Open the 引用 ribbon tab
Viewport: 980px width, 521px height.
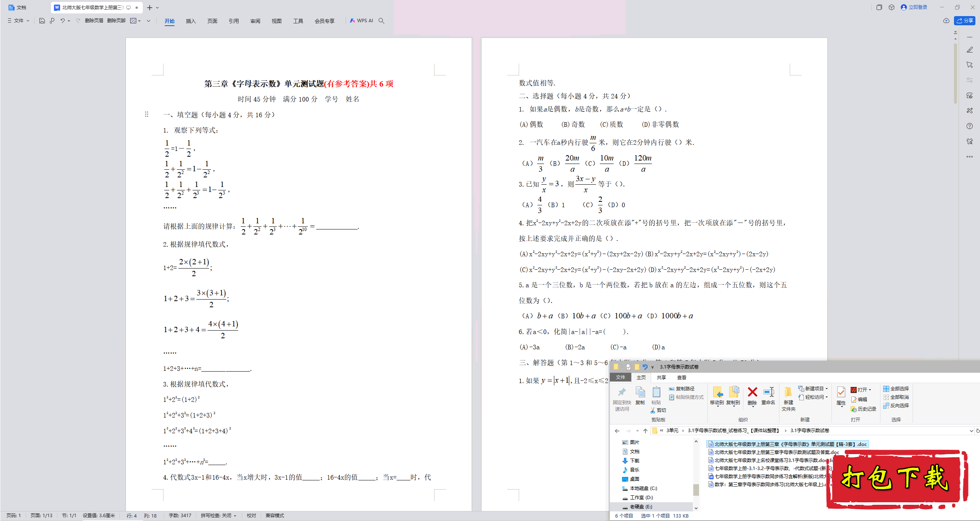click(x=234, y=21)
